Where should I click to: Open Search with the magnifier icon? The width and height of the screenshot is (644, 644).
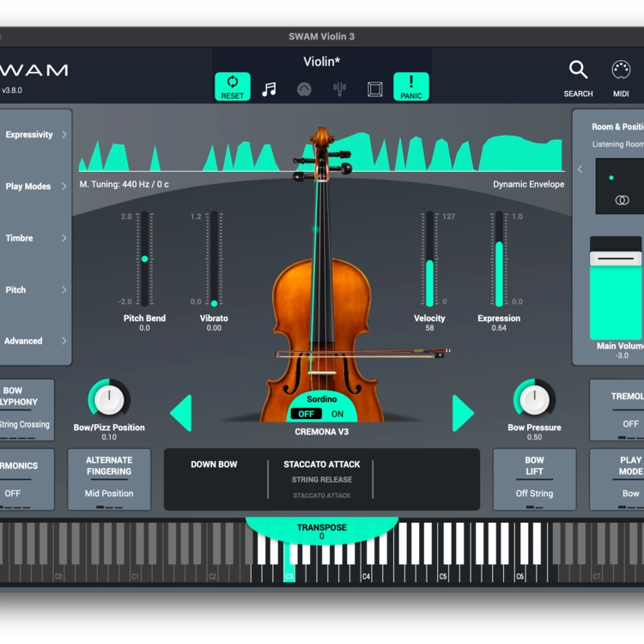[x=578, y=71]
